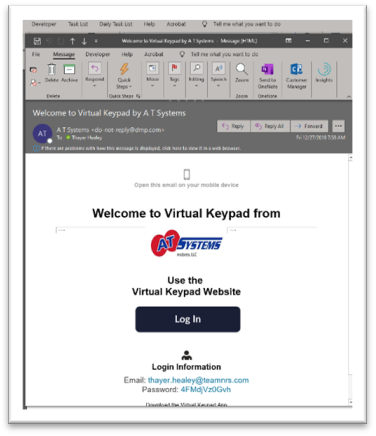Viewport: 376px width, 436px height.
Task: Open the Speech dropdown
Action: [x=219, y=75]
